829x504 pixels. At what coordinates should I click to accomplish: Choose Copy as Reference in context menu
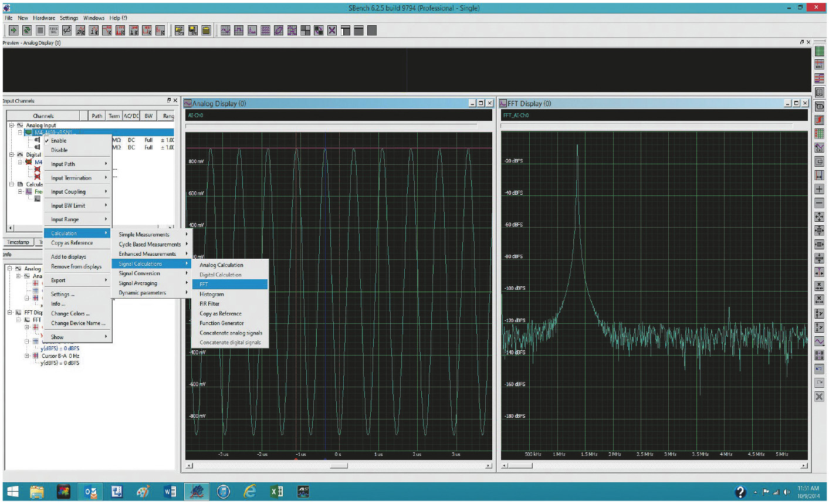point(78,243)
